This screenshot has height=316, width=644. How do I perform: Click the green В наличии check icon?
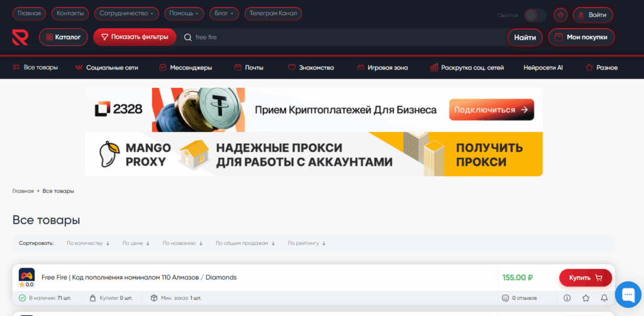(22, 298)
